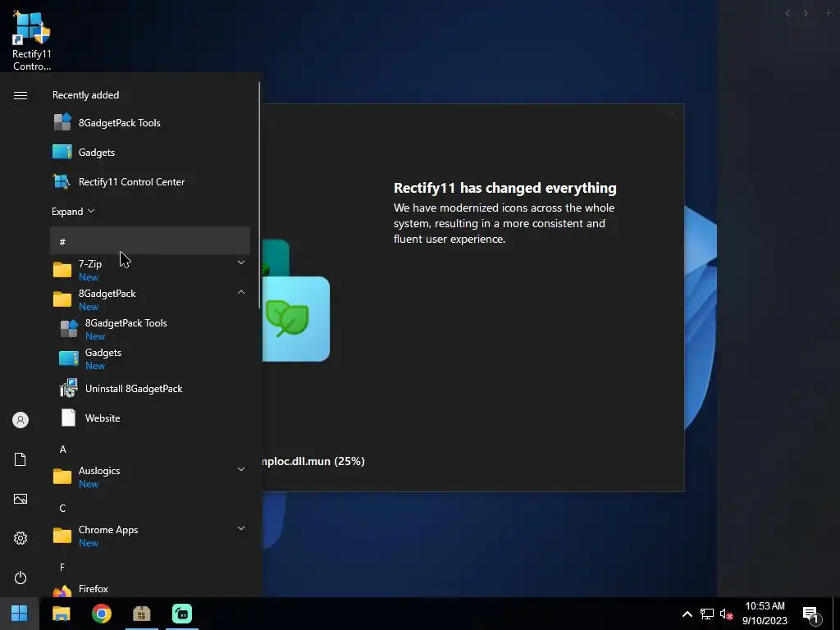The width and height of the screenshot is (840, 630).
Task: Open Documents from Start sidebar
Action: pyautogui.click(x=21, y=459)
